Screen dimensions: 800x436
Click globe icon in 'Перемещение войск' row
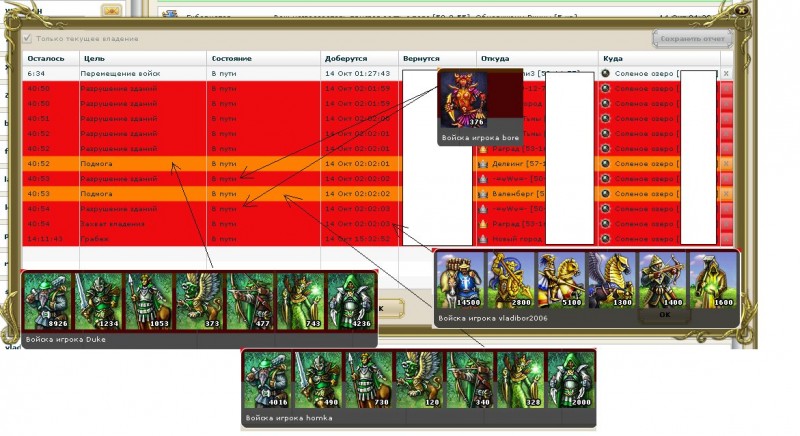606,73
